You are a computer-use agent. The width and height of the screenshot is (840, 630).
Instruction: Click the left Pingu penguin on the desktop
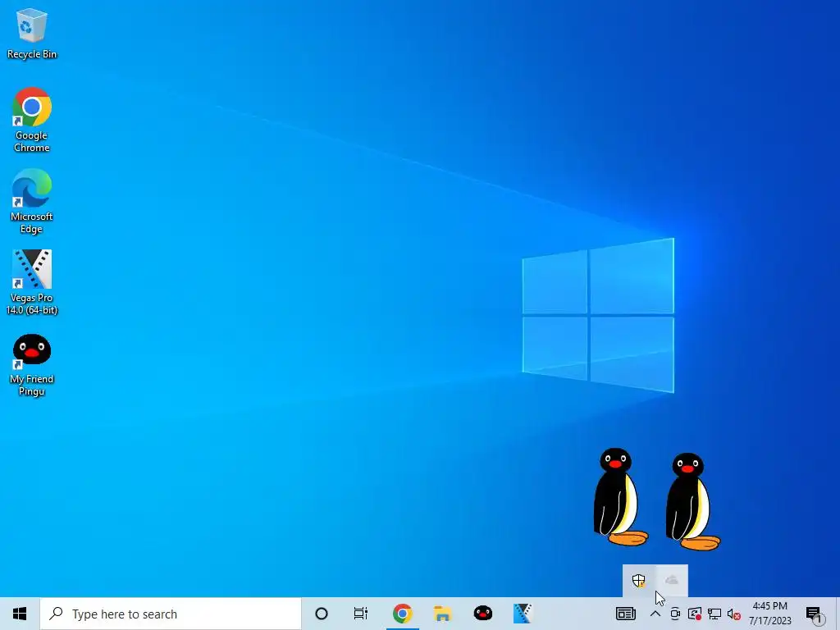pos(619,496)
